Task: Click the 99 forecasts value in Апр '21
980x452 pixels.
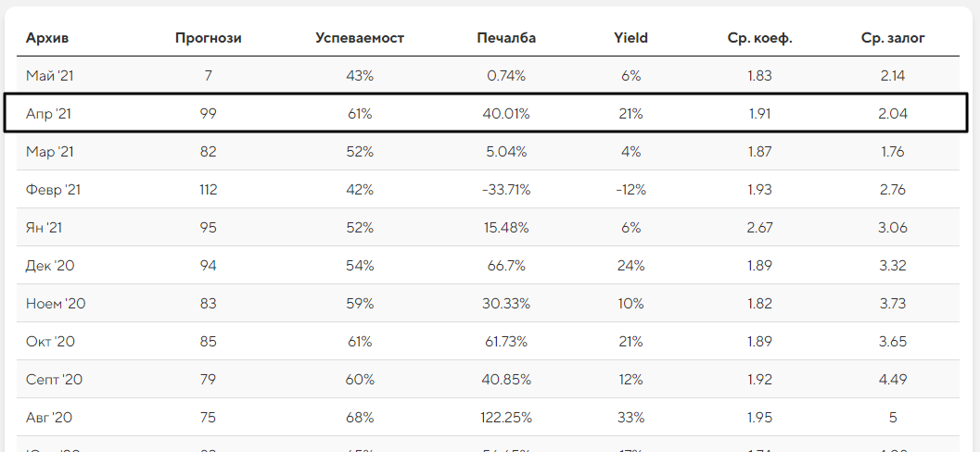Action: pyautogui.click(x=209, y=114)
